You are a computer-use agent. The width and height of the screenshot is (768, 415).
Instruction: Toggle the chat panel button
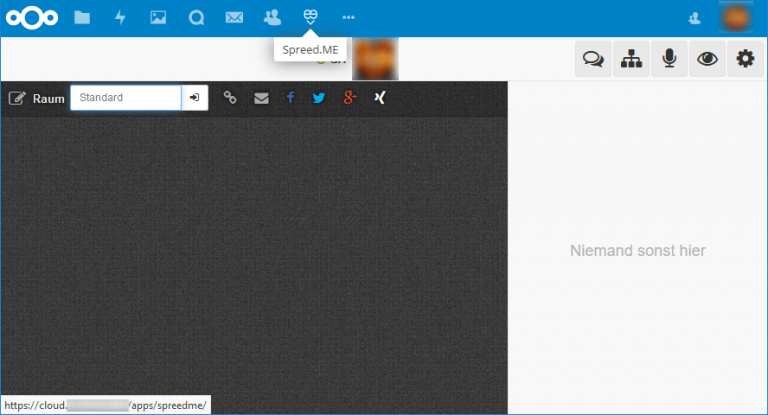593,60
